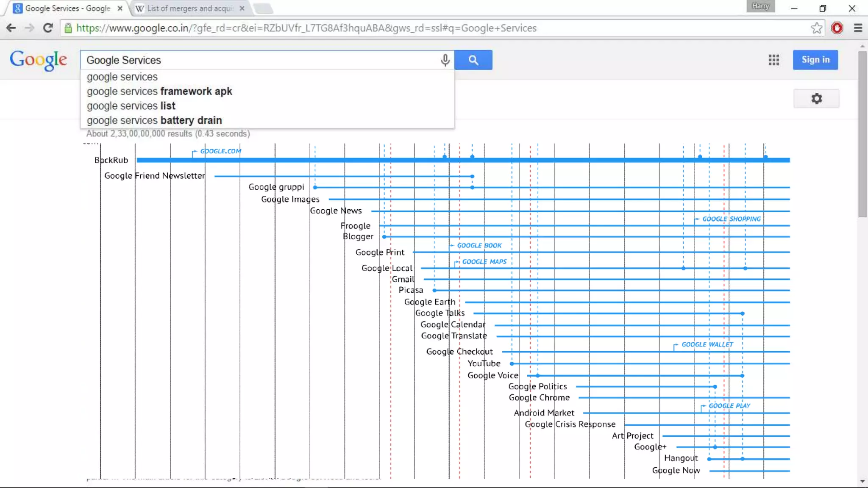Pick suggestion 'google services battery drain'
868x488 pixels.
coord(154,120)
